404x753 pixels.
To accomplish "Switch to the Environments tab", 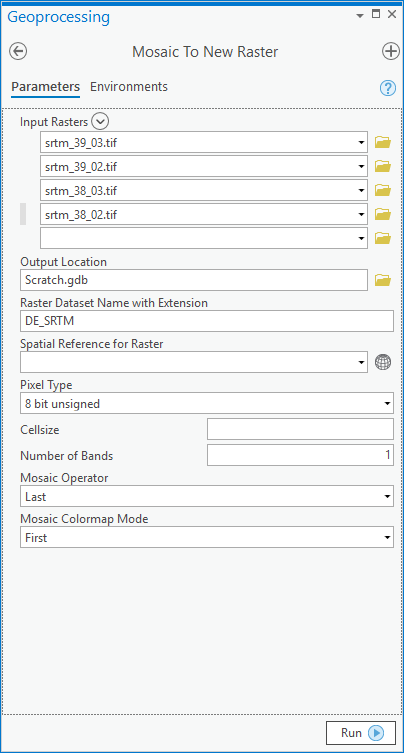I will (129, 86).
